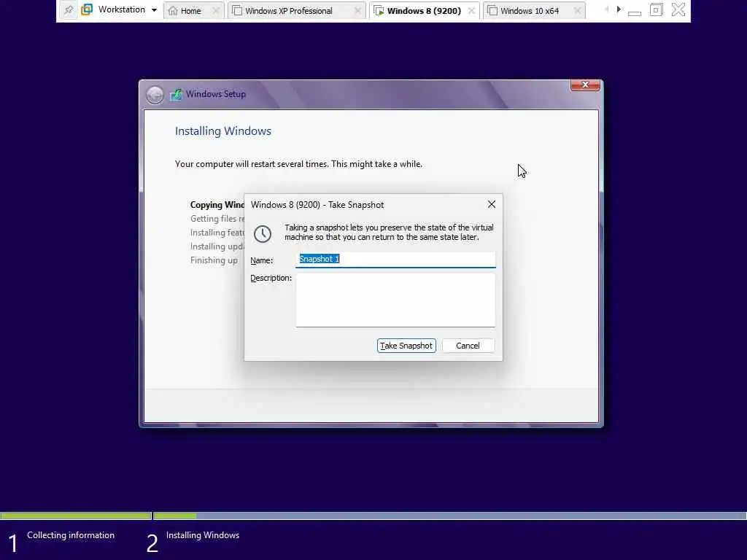Click the 'Collecting information' stage label
747x560 pixels.
[71, 535]
